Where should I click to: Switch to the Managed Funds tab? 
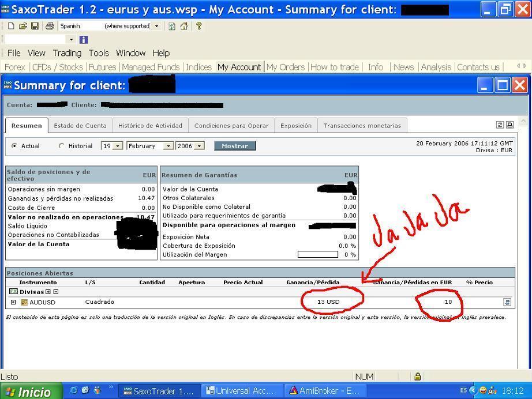pos(151,67)
